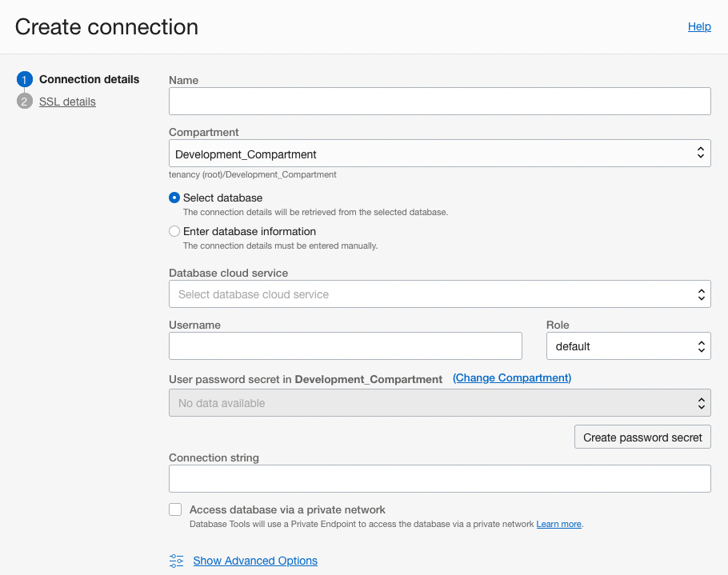Screen dimensions: 728x575
Task: Expand Show Advanced Options
Action: 254,561
